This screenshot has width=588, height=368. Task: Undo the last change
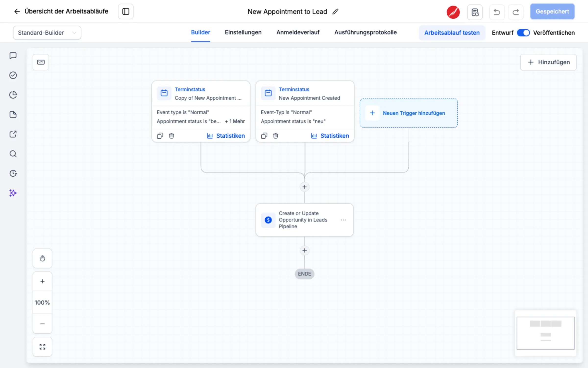(497, 12)
